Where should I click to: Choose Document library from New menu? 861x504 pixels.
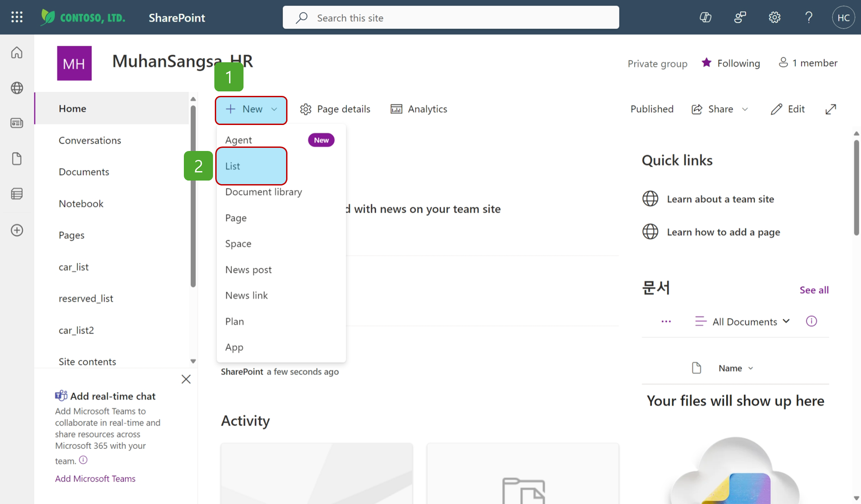pyautogui.click(x=281, y=192)
